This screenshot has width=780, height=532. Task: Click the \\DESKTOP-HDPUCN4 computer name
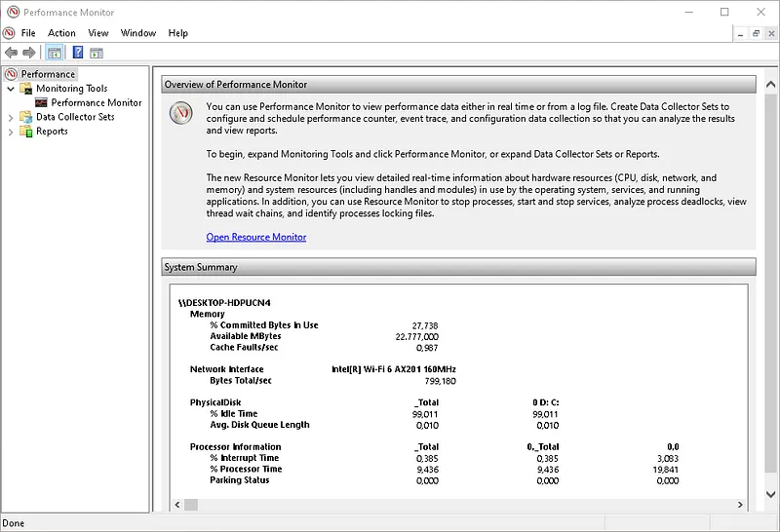[x=224, y=303]
